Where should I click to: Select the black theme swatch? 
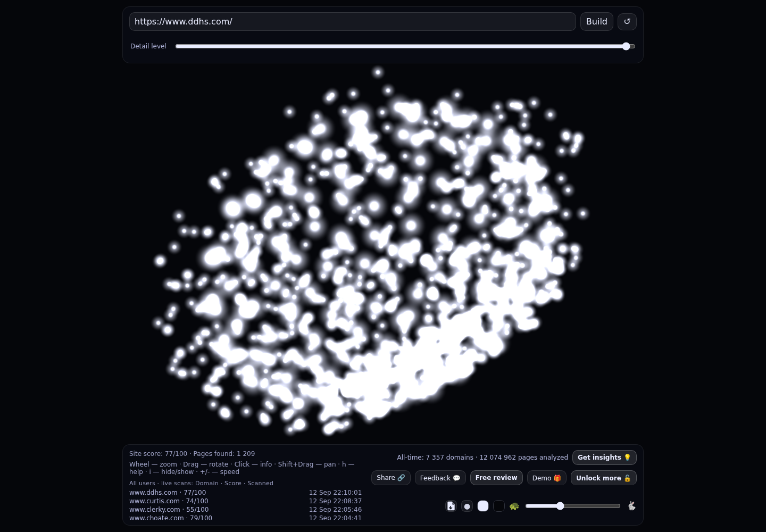pyautogui.click(x=499, y=506)
